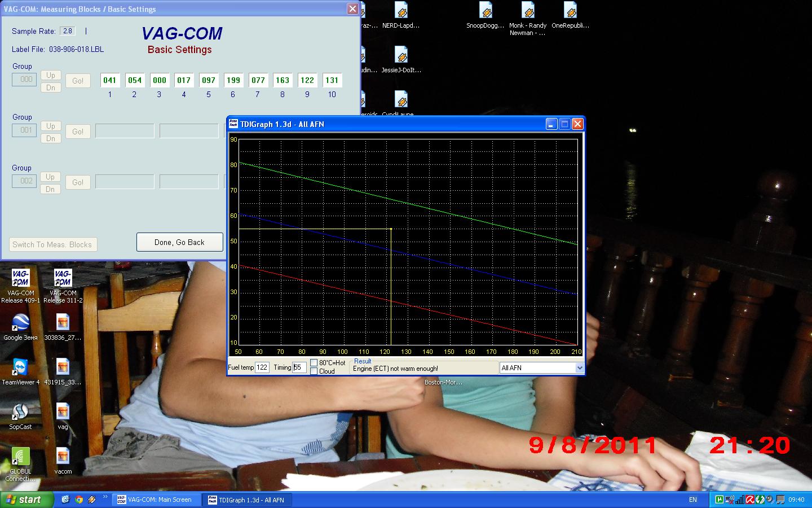The height and width of the screenshot is (508, 812).
Task: Click the webcam tray icon
Action: 770,500
